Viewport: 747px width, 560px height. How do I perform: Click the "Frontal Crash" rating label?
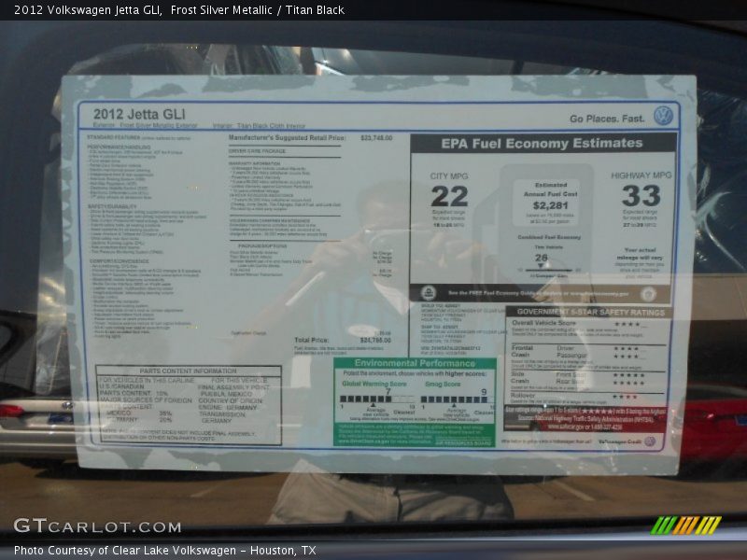tap(522, 351)
